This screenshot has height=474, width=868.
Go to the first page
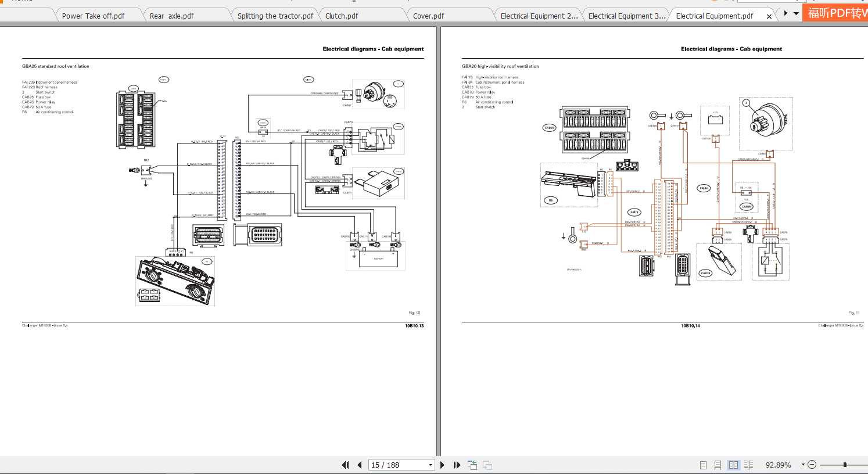pos(345,465)
